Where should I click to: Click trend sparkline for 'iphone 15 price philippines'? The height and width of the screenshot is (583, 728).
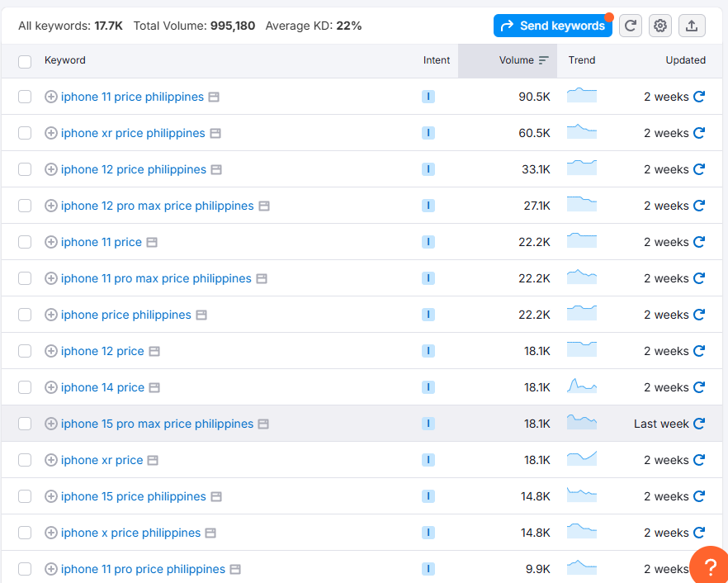pos(582,495)
